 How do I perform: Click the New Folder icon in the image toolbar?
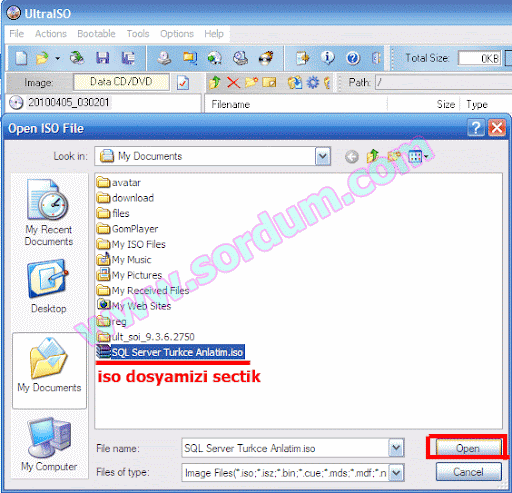[251, 82]
